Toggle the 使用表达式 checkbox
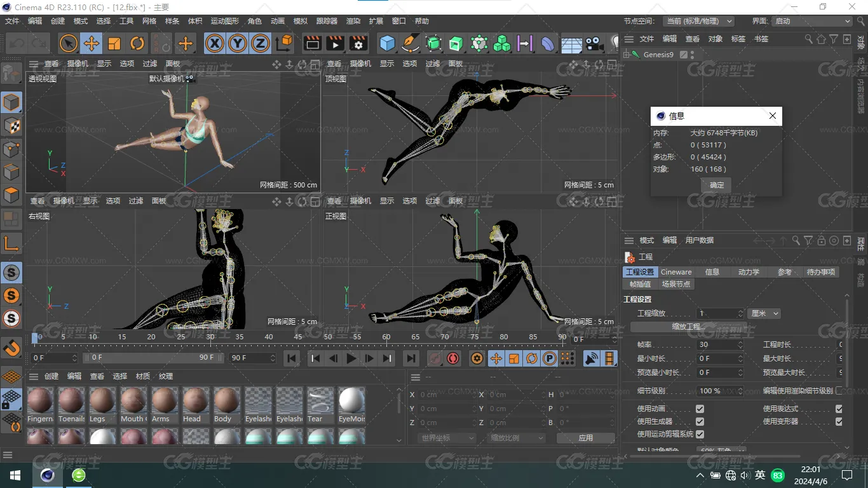The width and height of the screenshot is (868, 488). pyautogui.click(x=839, y=409)
